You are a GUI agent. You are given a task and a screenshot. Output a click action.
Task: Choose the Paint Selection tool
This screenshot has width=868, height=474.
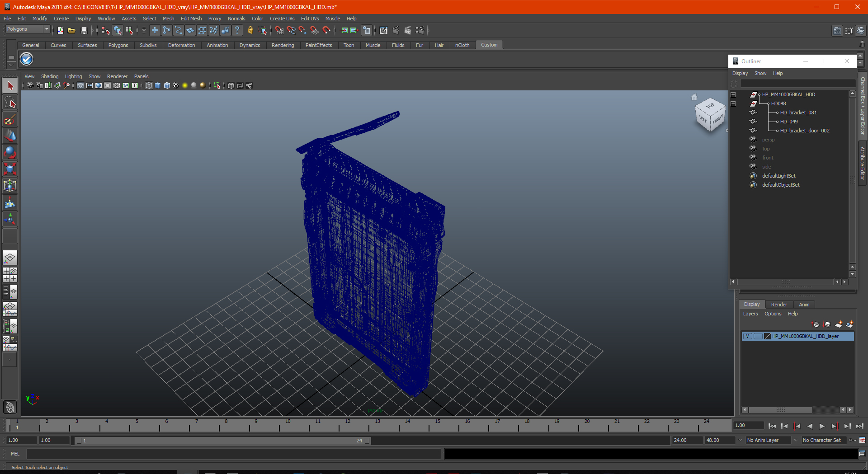click(x=10, y=119)
